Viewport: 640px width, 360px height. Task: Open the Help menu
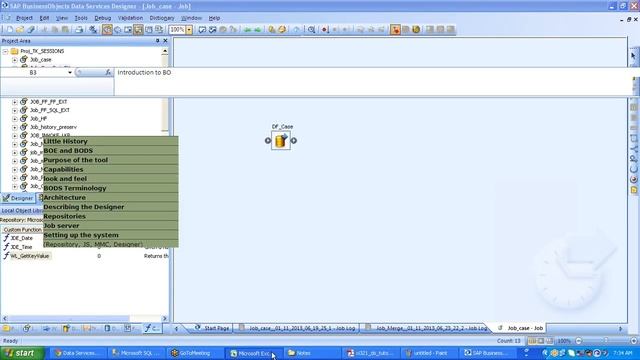214,18
